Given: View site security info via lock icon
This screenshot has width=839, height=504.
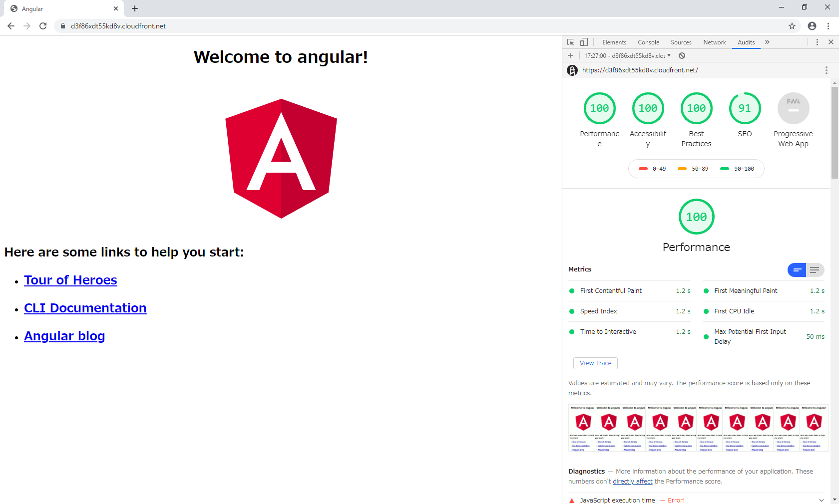Looking at the screenshot, I should 63,26.
